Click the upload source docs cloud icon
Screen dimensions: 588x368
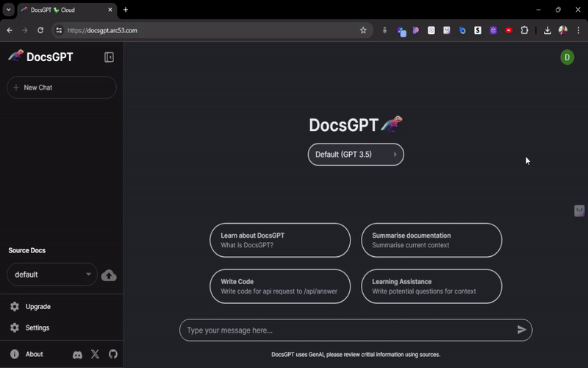tap(109, 275)
